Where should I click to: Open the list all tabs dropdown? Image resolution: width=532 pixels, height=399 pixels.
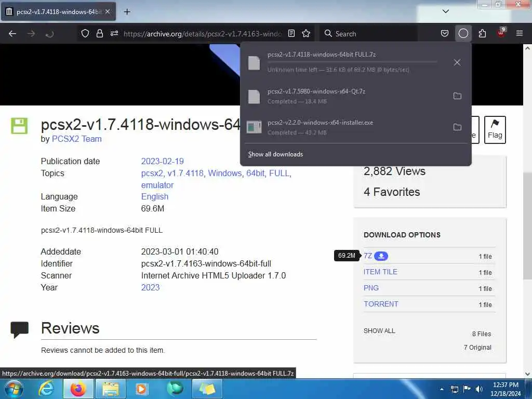coord(445,11)
